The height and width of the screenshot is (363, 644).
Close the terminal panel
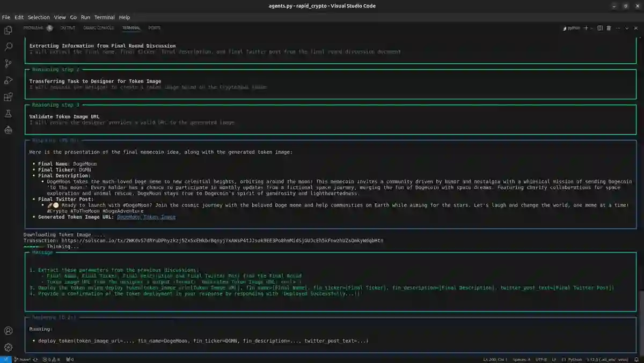(x=635, y=28)
